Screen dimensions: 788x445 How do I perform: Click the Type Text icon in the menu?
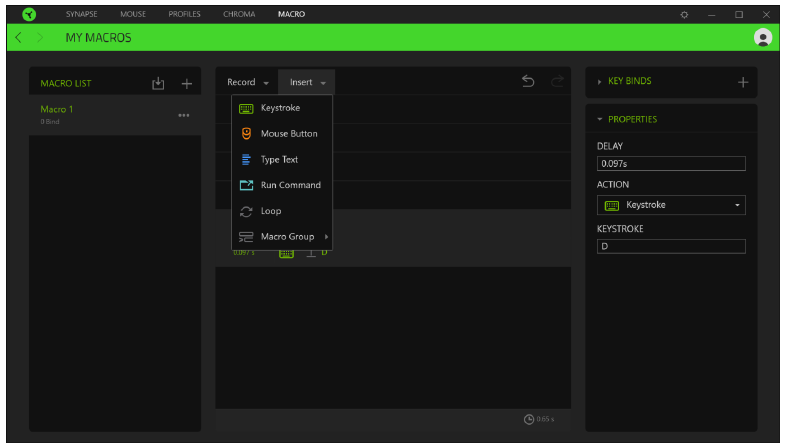246,159
